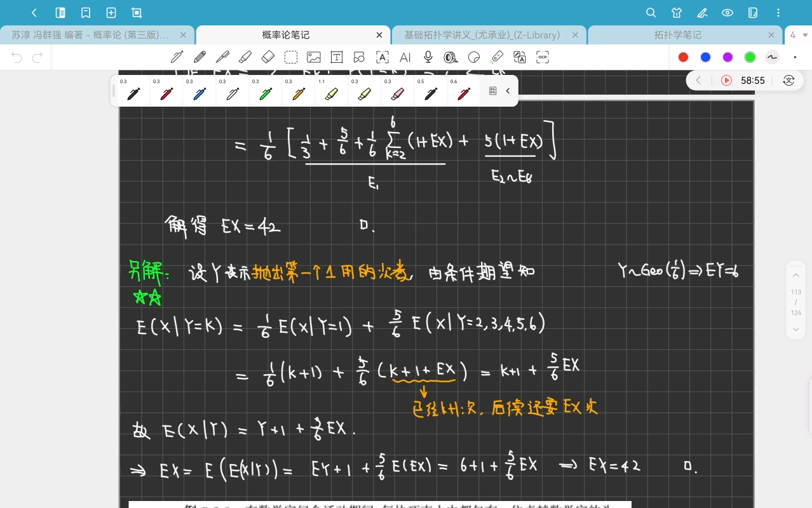This screenshot has width=812, height=508.
Task: Close the 拓扑学笔记 tab
Action: 772,35
